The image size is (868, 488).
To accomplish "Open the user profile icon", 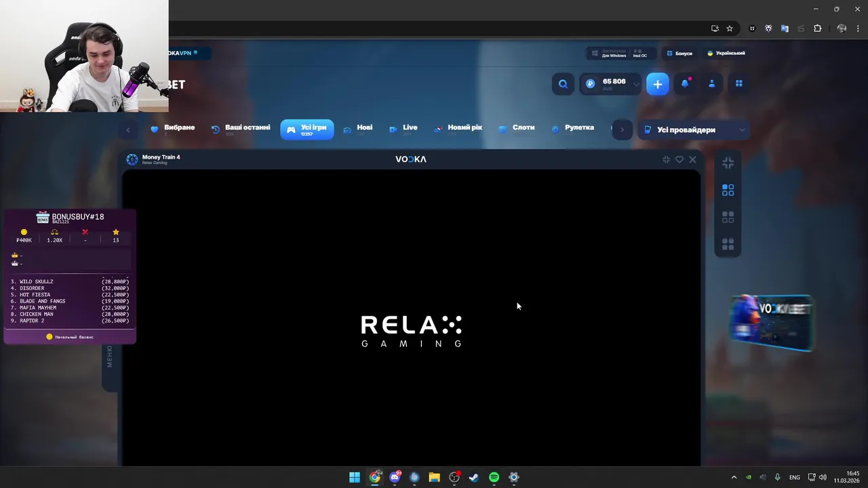I will [712, 84].
